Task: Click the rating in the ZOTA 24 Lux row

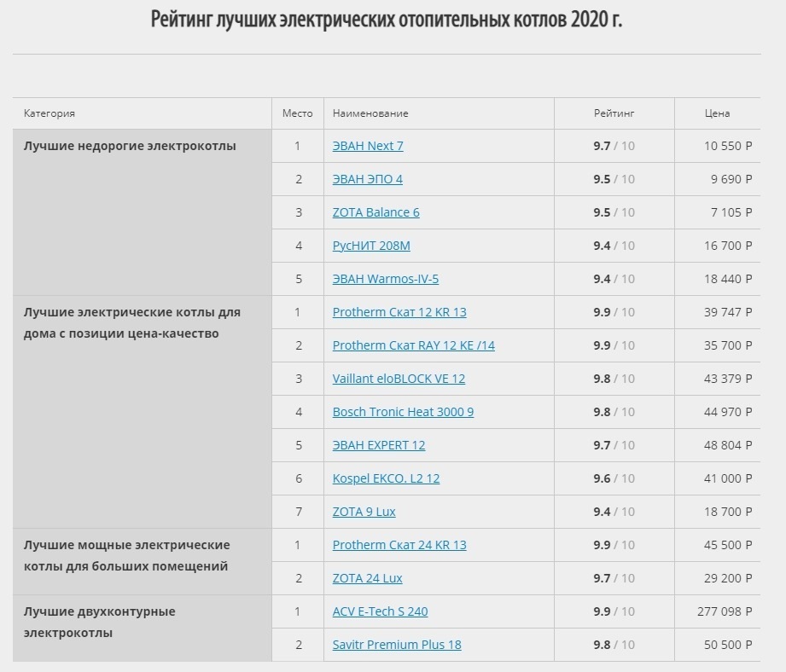Action: [x=614, y=578]
